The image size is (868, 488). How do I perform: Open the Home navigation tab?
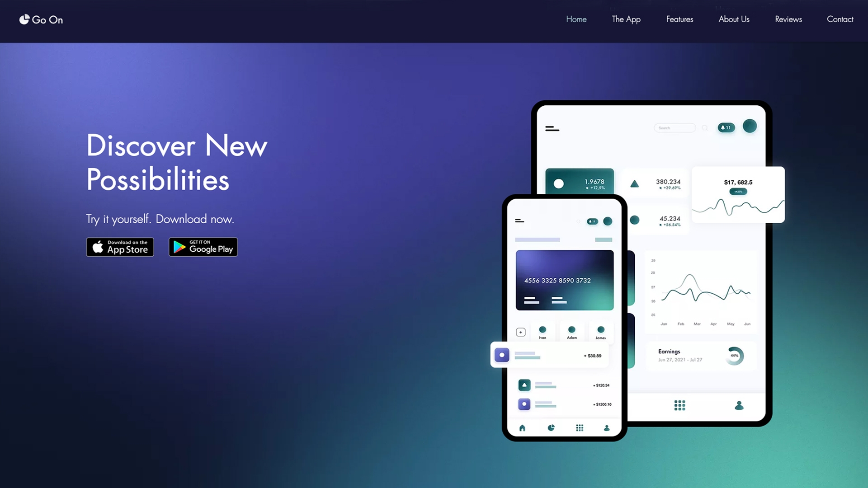(576, 19)
